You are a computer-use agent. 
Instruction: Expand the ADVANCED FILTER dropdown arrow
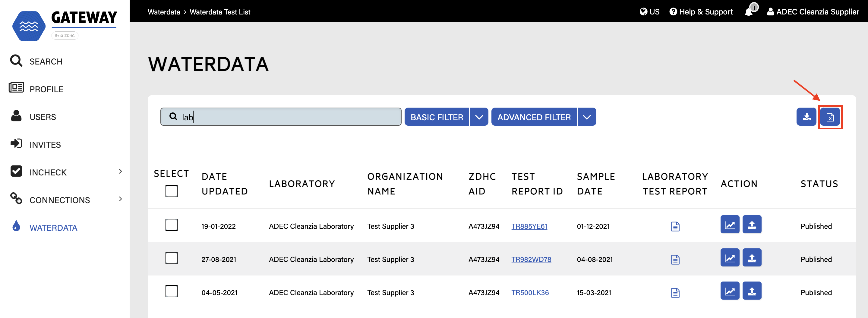pyautogui.click(x=587, y=117)
